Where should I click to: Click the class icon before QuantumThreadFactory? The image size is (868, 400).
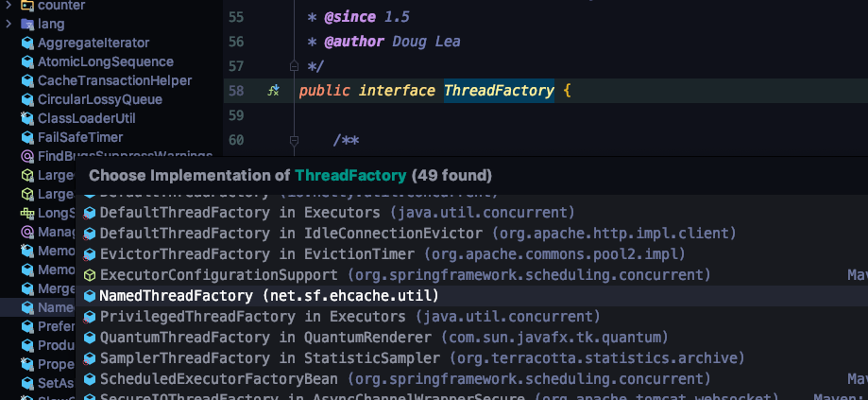(x=90, y=338)
